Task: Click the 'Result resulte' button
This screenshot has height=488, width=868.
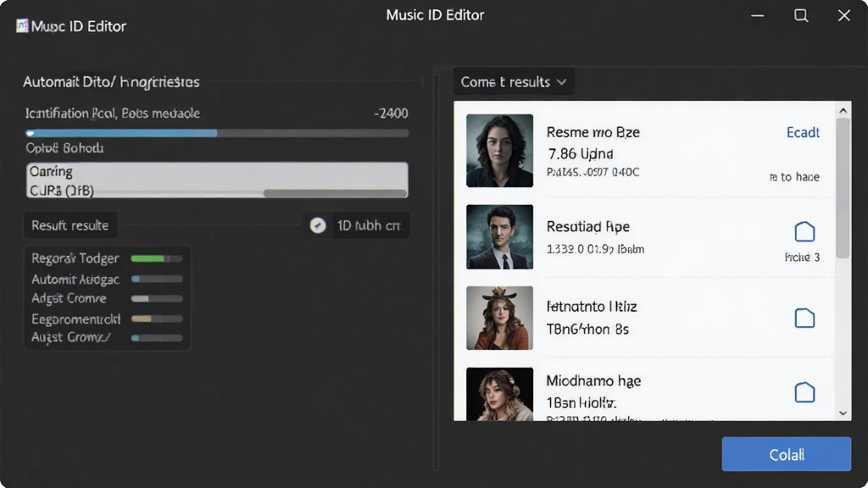Action: click(70, 225)
